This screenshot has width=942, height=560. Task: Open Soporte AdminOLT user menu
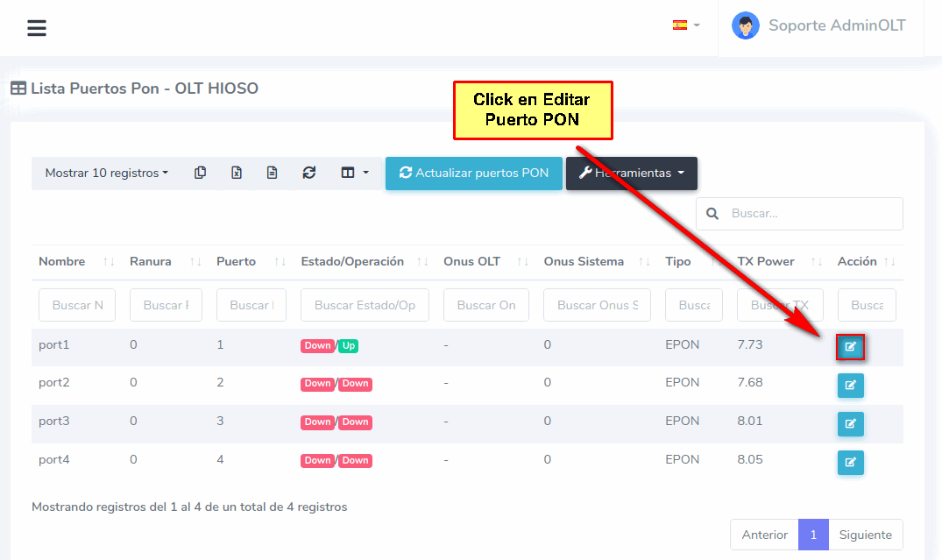click(818, 26)
